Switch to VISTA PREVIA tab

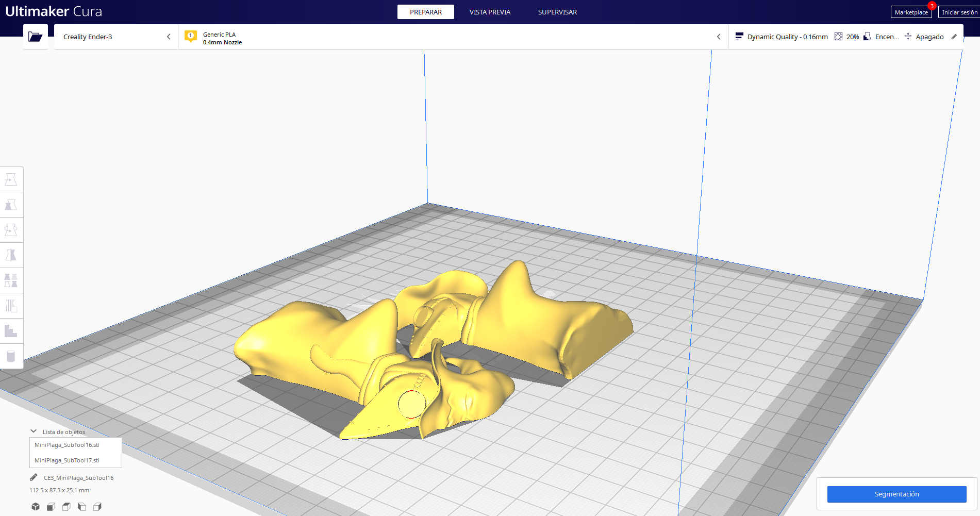pos(490,12)
